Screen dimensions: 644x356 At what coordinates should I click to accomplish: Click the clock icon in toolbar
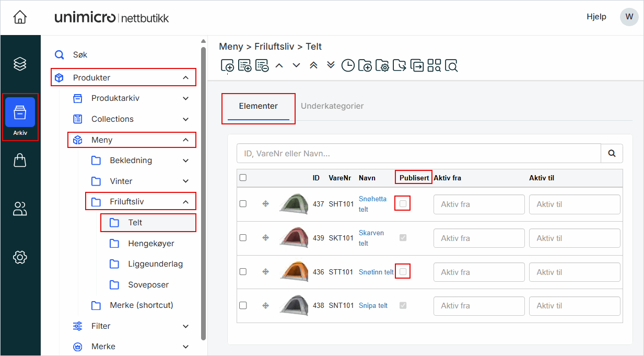tap(348, 65)
